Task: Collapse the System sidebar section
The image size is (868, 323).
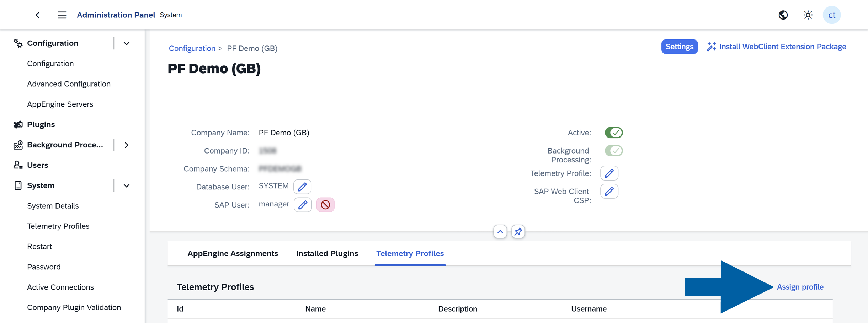Action: tap(126, 185)
